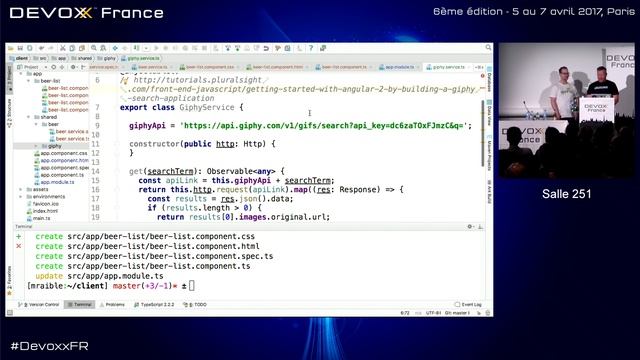Open app.module.ts in the project tree

point(54,182)
